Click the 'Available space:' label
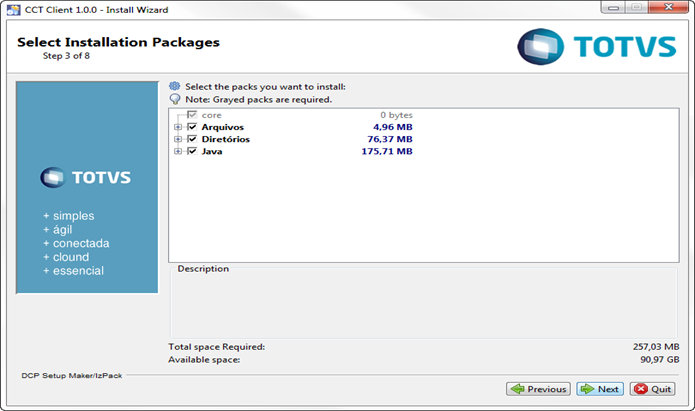Image resolution: width=695 pixels, height=411 pixels. tap(204, 360)
